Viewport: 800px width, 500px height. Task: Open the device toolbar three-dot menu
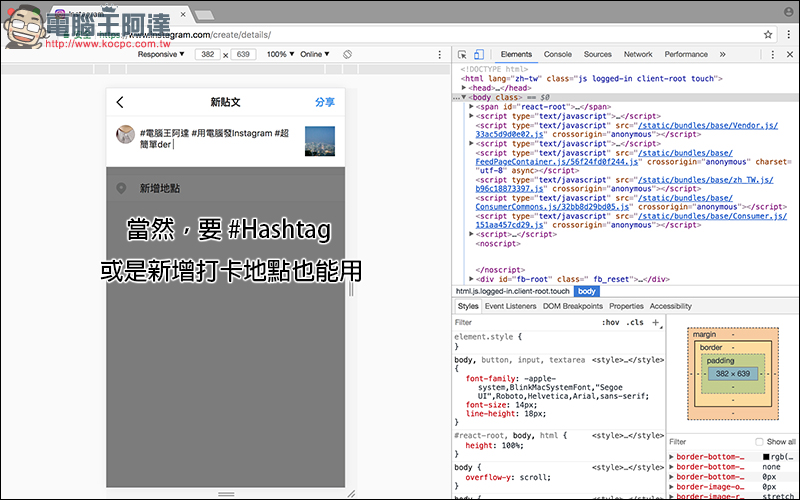tap(440, 54)
